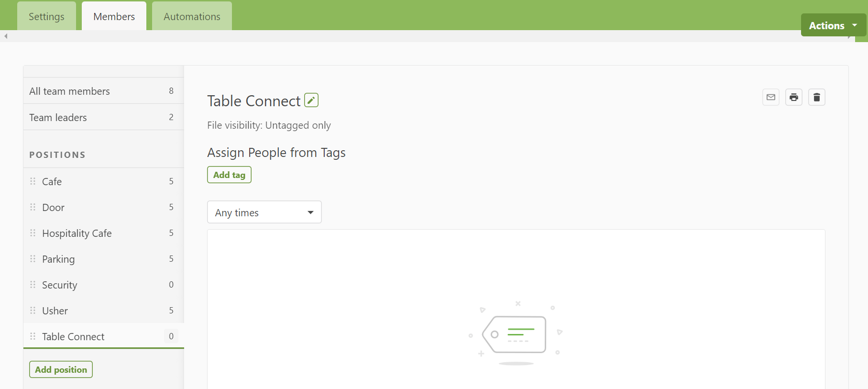The image size is (868, 389).
Task: Switch to the Settings tab
Action: click(46, 17)
